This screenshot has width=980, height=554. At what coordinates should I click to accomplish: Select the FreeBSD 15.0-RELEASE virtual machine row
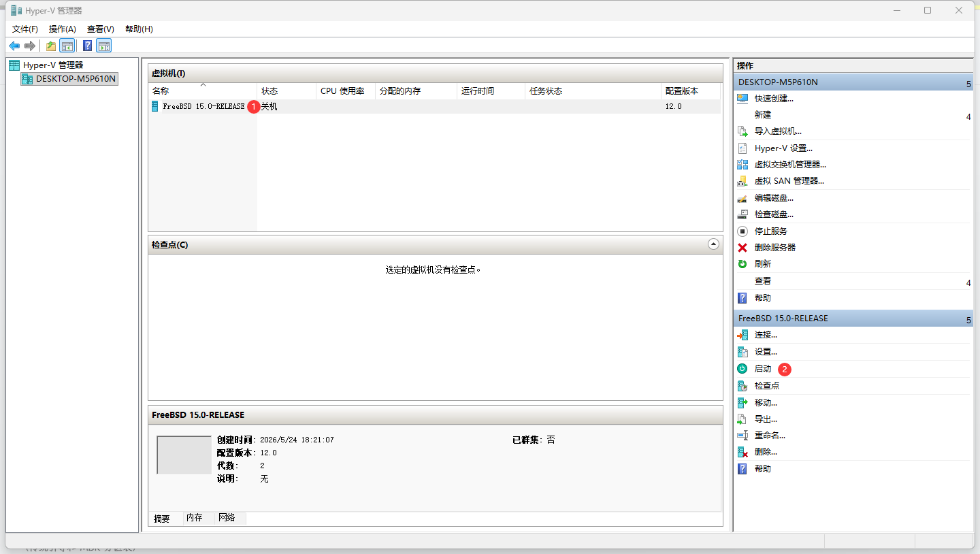point(435,107)
